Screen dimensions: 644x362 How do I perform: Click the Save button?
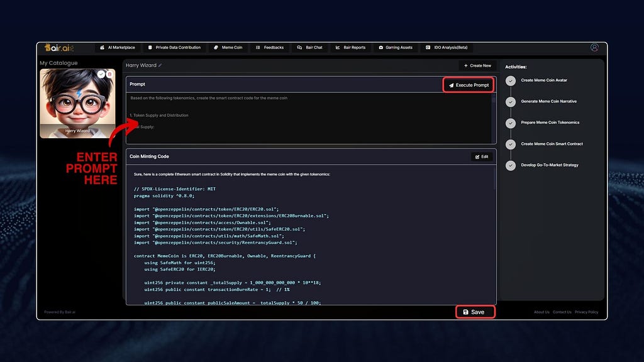tap(475, 312)
